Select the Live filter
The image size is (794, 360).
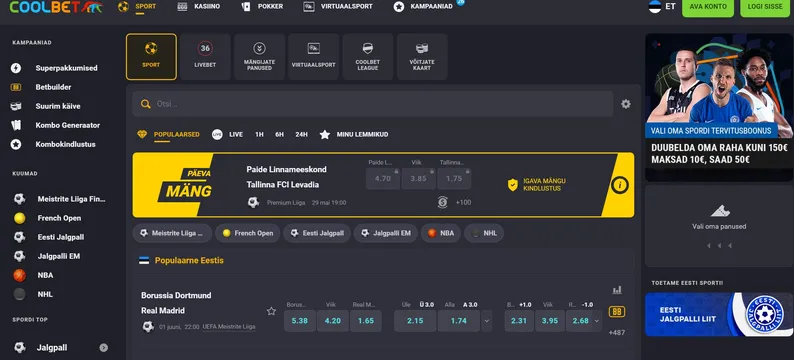click(227, 135)
